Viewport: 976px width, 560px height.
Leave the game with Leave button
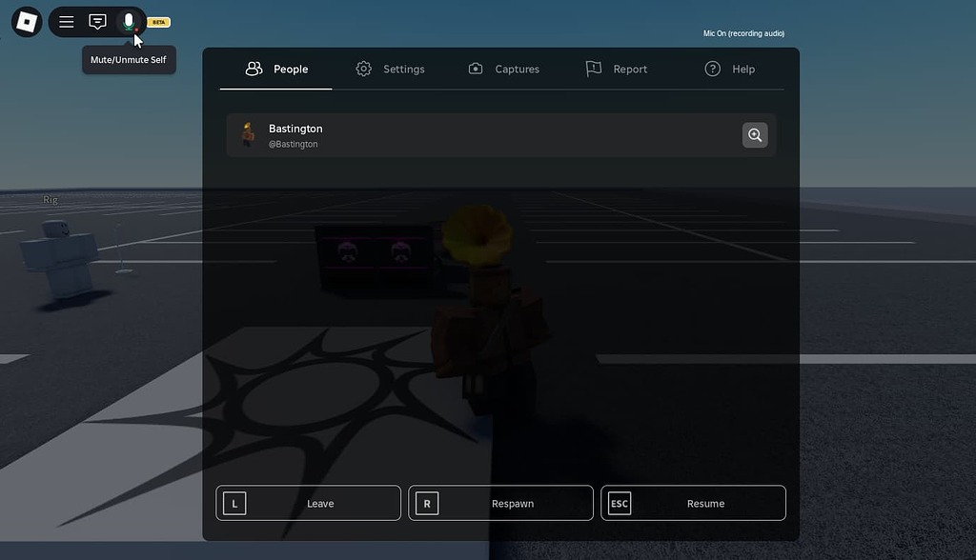click(x=308, y=503)
